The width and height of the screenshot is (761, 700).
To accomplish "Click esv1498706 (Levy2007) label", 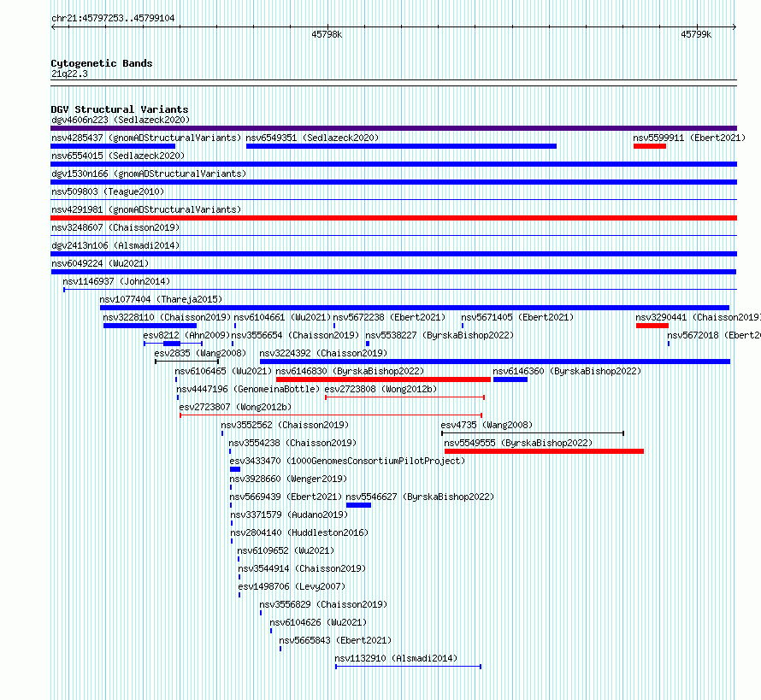I will pyautogui.click(x=292, y=586).
